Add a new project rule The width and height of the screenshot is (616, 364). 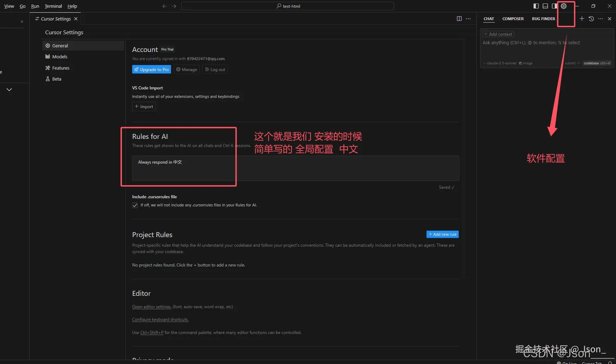442,234
